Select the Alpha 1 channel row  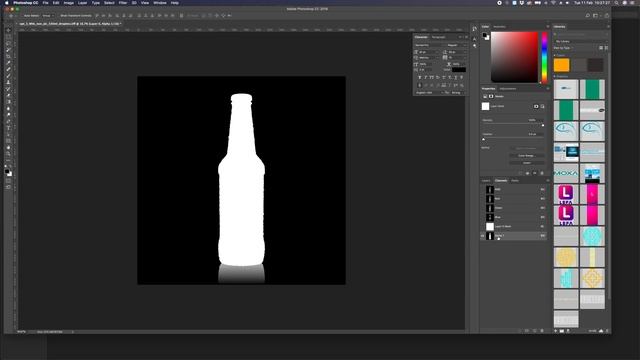point(513,236)
